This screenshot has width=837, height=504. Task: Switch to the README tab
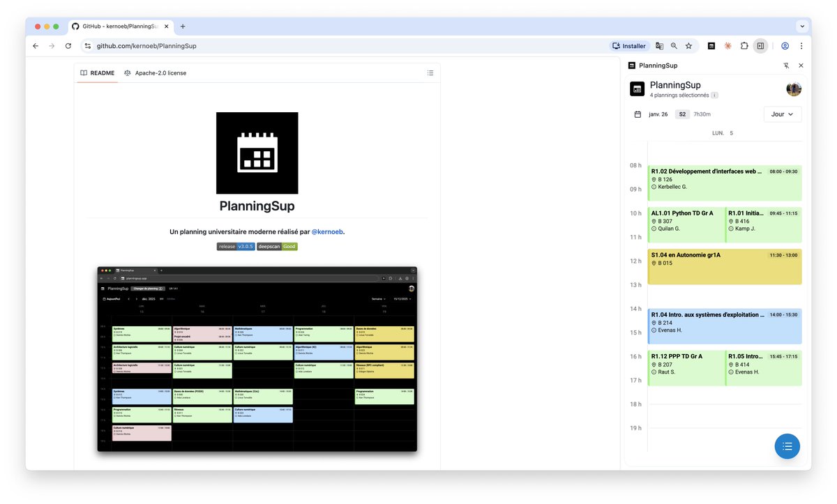(x=98, y=73)
